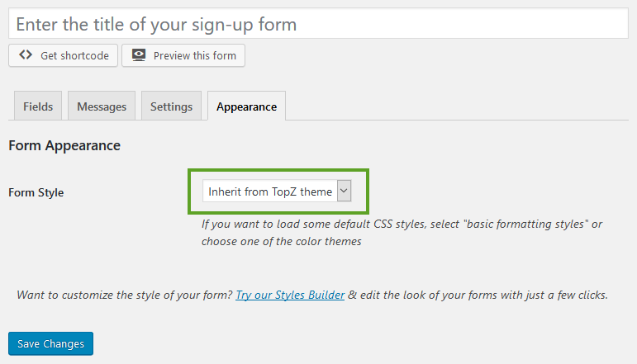Click the 'Form Appearance' section heading
637x364 pixels.
click(64, 145)
